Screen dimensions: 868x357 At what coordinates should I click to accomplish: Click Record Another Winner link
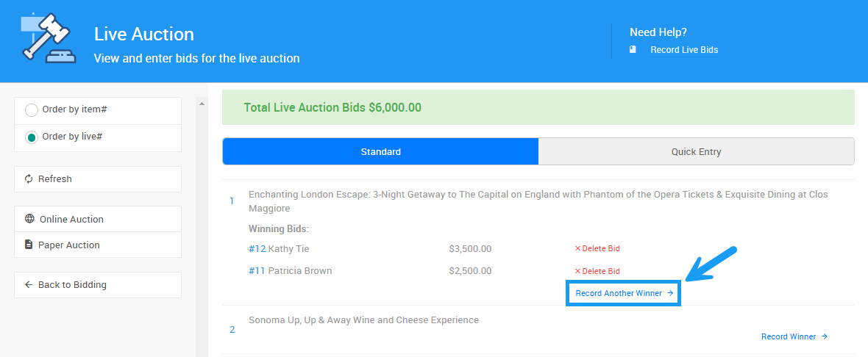624,293
